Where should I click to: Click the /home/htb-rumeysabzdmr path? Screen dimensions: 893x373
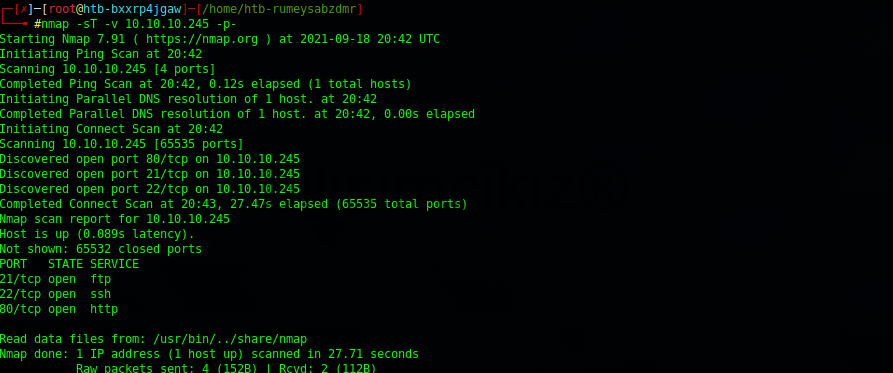tap(276, 9)
